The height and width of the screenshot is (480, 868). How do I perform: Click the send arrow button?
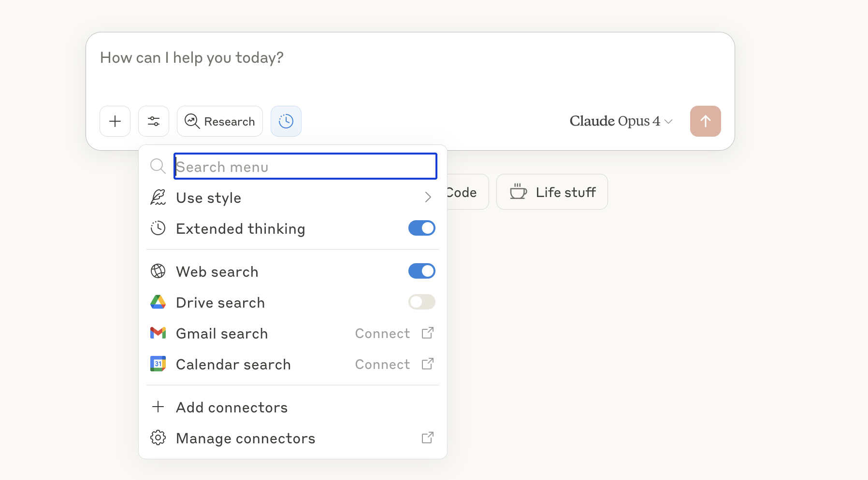point(706,121)
